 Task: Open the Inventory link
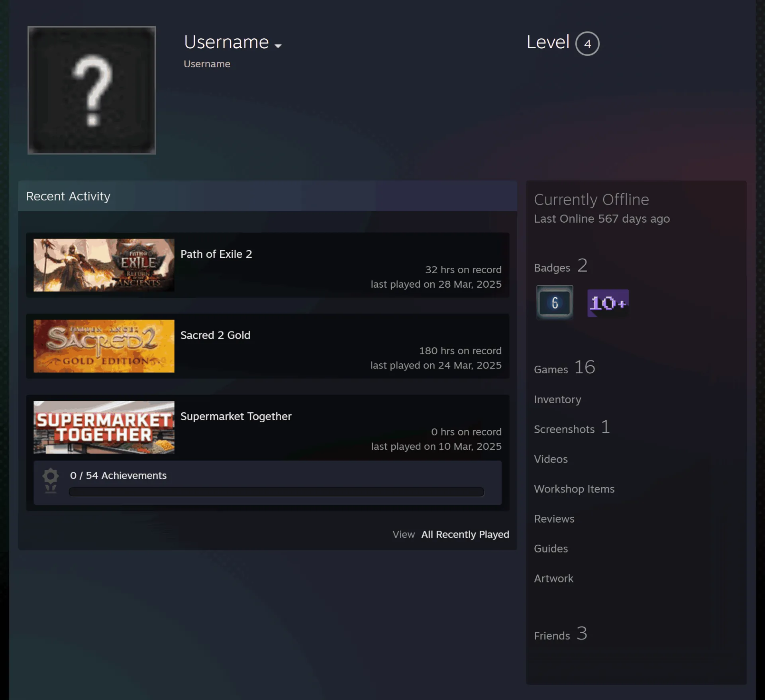tap(557, 399)
